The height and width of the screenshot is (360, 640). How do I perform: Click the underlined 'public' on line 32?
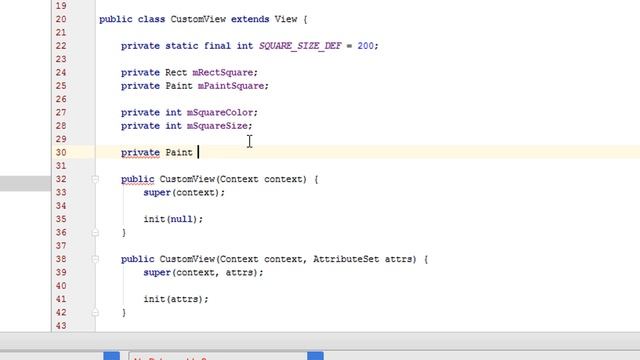click(138, 179)
